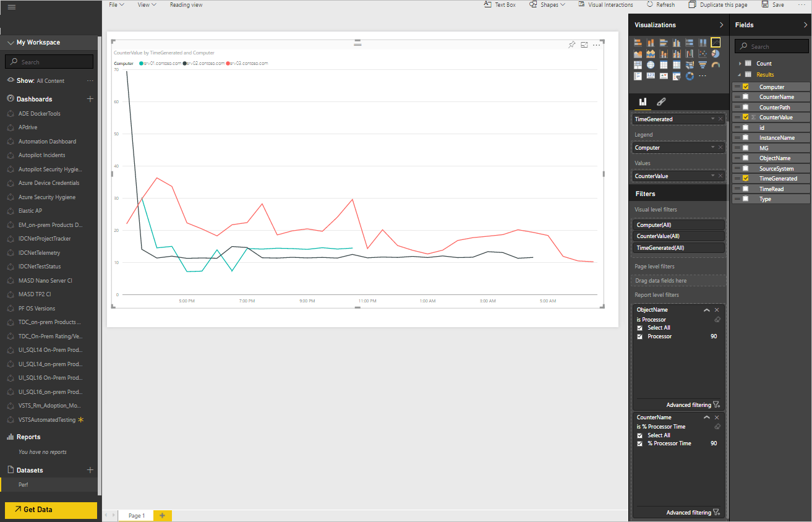Select the map visualization icon
Screen dimensions: 812x522
[x=651, y=65]
